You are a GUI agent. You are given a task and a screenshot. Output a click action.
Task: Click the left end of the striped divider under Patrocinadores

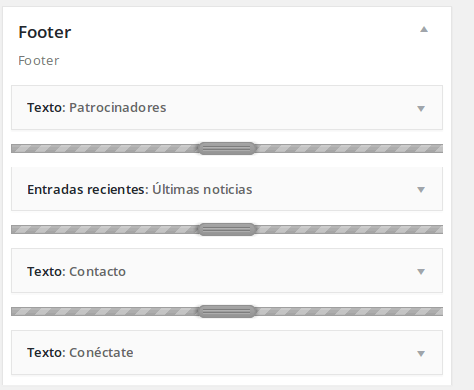coord(20,148)
